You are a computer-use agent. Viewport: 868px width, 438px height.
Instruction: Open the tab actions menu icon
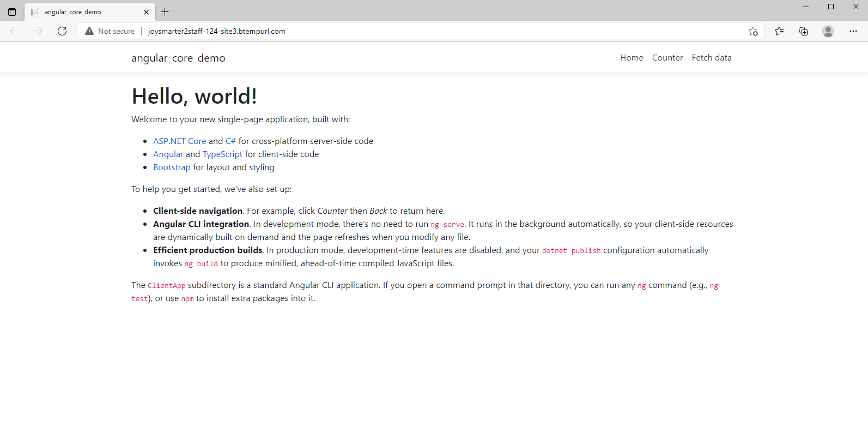pos(12,12)
